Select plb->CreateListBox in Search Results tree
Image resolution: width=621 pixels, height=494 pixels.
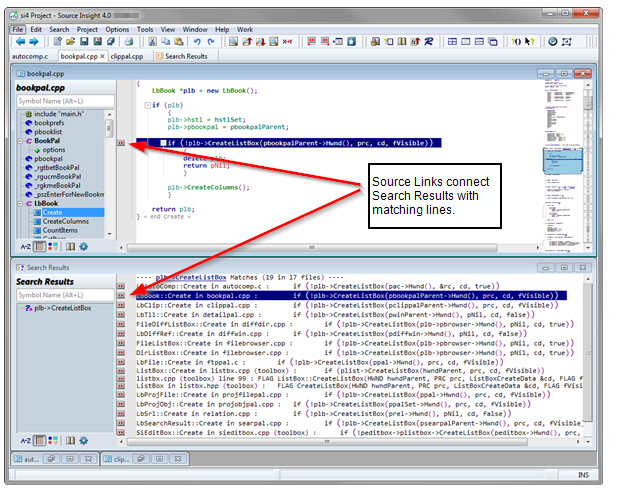pos(63,308)
